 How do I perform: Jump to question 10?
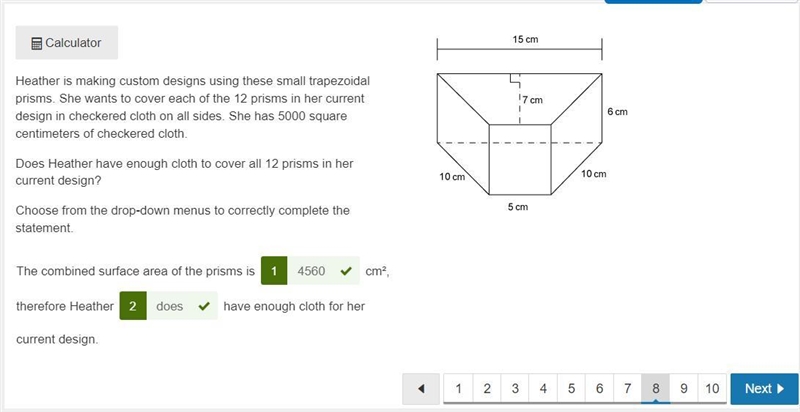tap(712, 389)
